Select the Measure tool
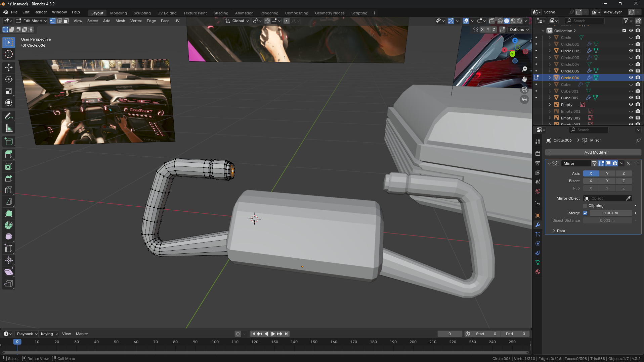Screen dimensions: 644x362 pos(9,128)
